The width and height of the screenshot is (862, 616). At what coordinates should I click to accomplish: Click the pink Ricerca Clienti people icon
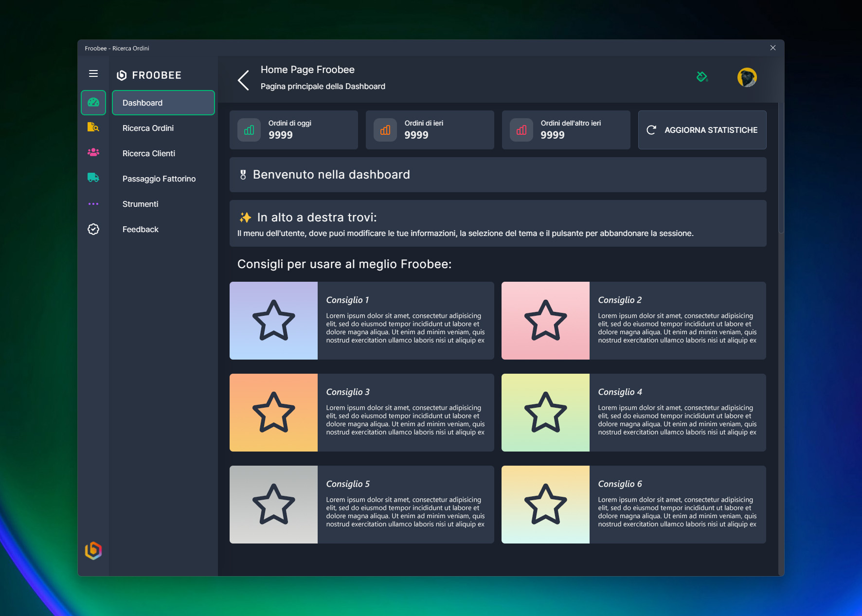[x=93, y=153]
